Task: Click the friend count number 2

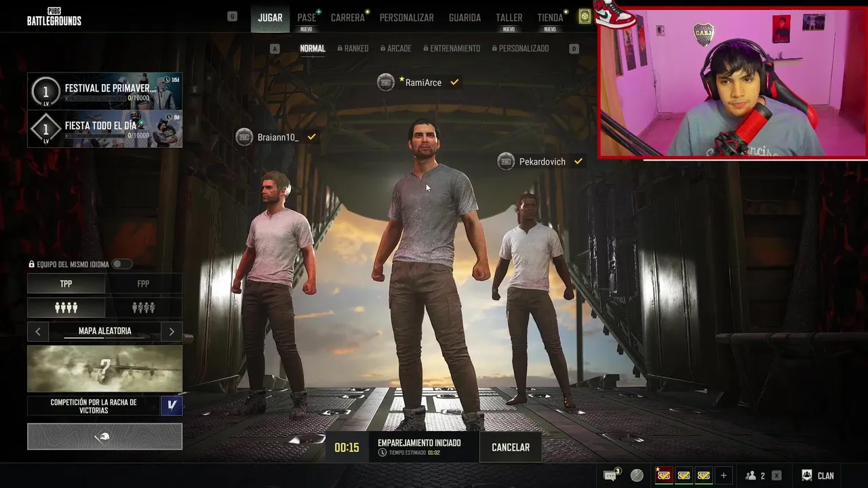Action: pyautogui.click(x=763, y=476)
